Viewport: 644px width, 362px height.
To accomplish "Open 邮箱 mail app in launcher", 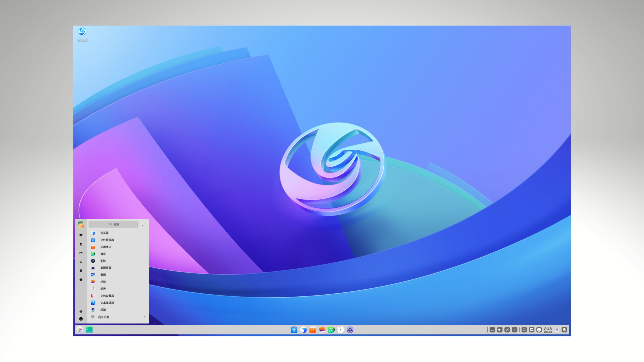I will [x=117, y=310].
